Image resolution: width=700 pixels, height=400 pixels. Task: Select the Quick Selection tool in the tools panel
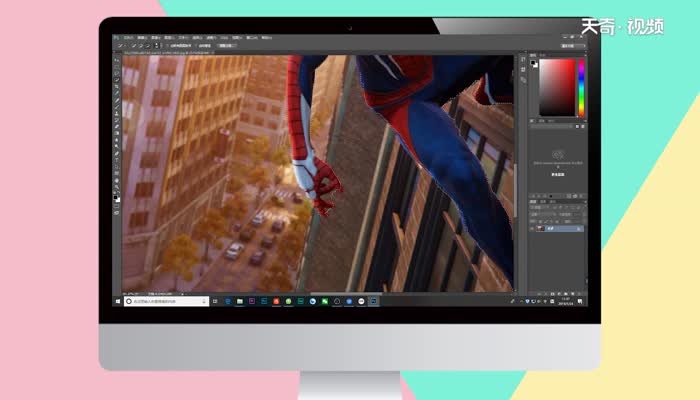[117, 80]
